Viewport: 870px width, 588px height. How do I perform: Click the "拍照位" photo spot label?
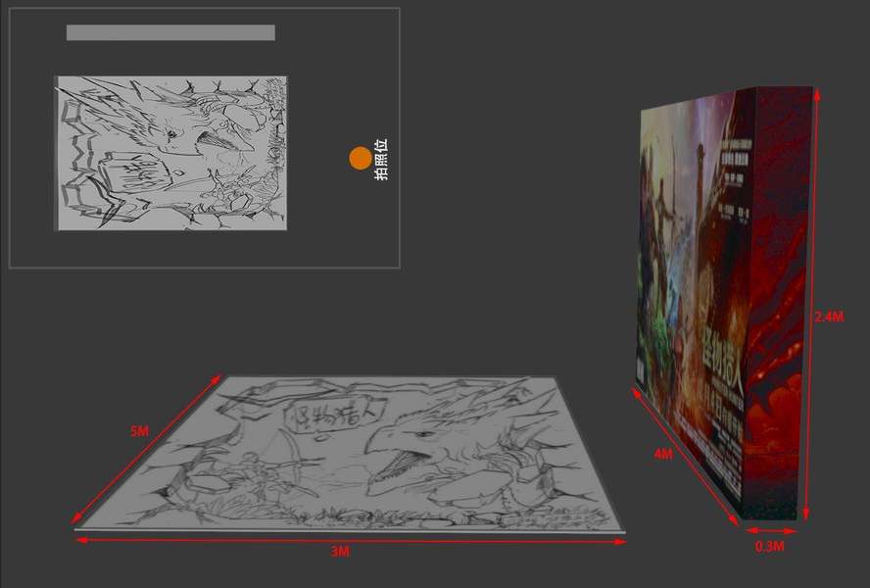pyautogui.click(x=381, y=160)
